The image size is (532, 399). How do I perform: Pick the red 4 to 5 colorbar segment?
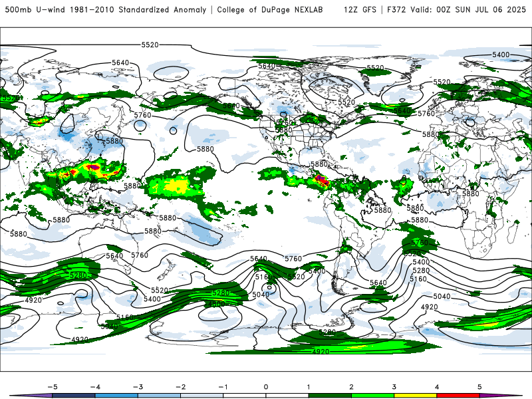tap(458, 396)
